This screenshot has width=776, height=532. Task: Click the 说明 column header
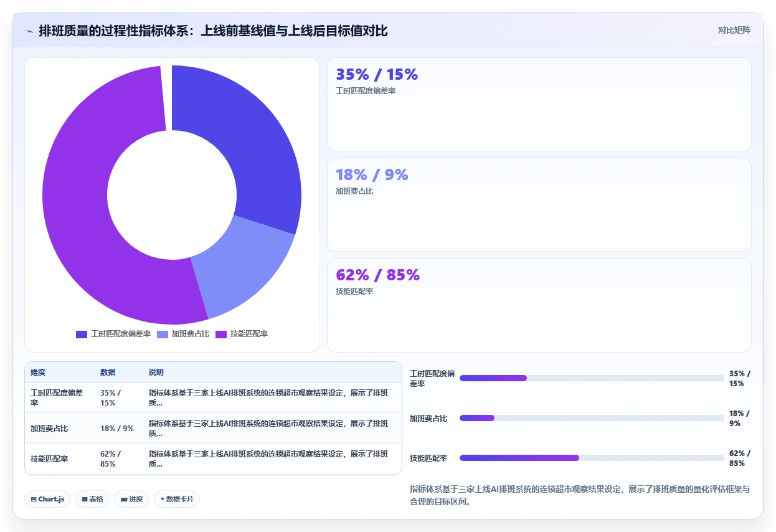156,373
